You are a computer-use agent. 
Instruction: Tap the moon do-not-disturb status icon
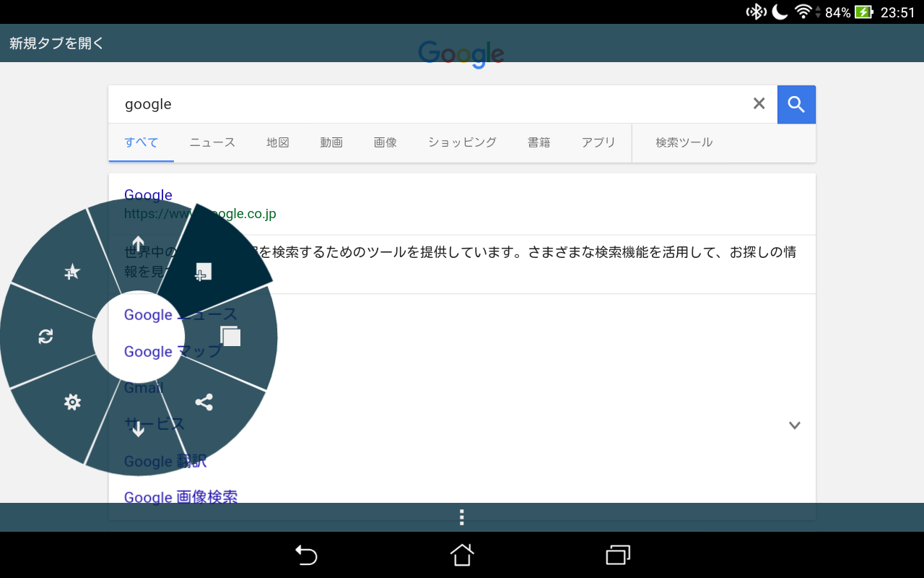[x=780, y=12]
